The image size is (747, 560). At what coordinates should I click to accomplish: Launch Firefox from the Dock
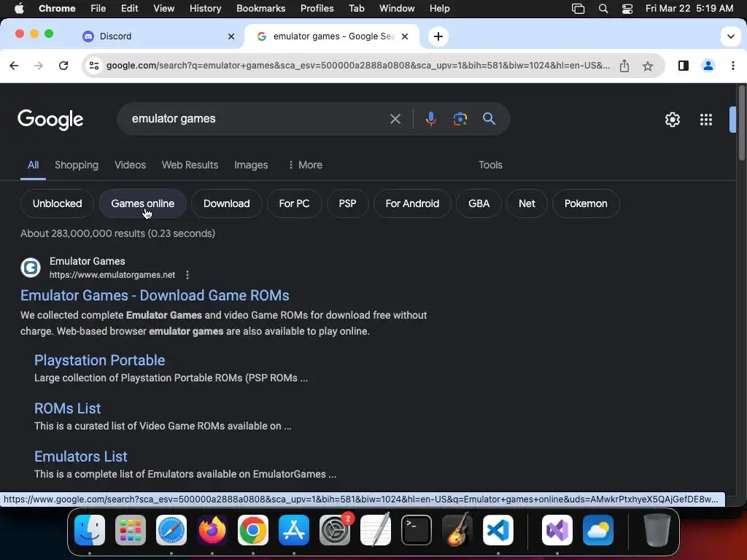click(212, 530)
